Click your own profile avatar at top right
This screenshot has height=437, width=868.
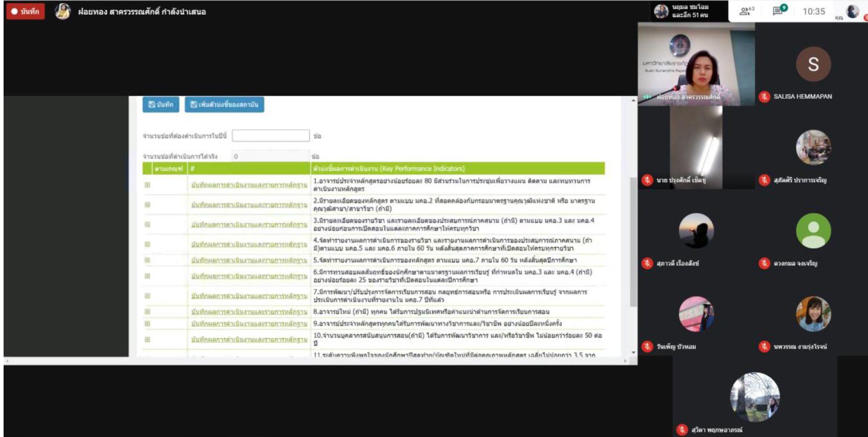(852, 12)
